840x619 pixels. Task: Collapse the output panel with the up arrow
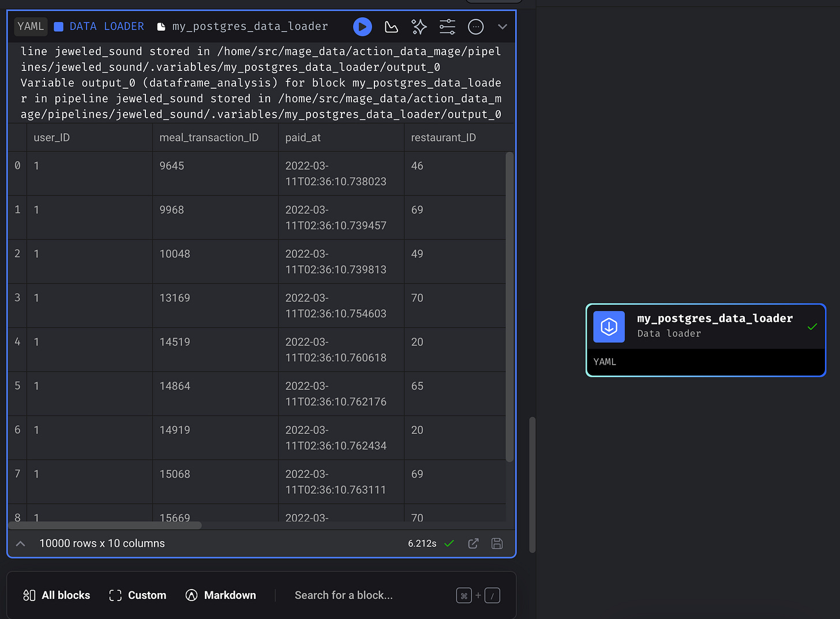coord(20,543)
